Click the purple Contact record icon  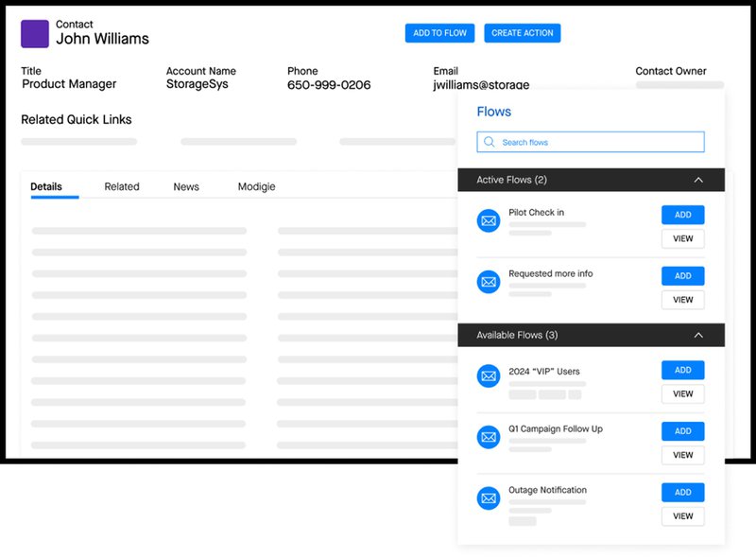[35, 34]
